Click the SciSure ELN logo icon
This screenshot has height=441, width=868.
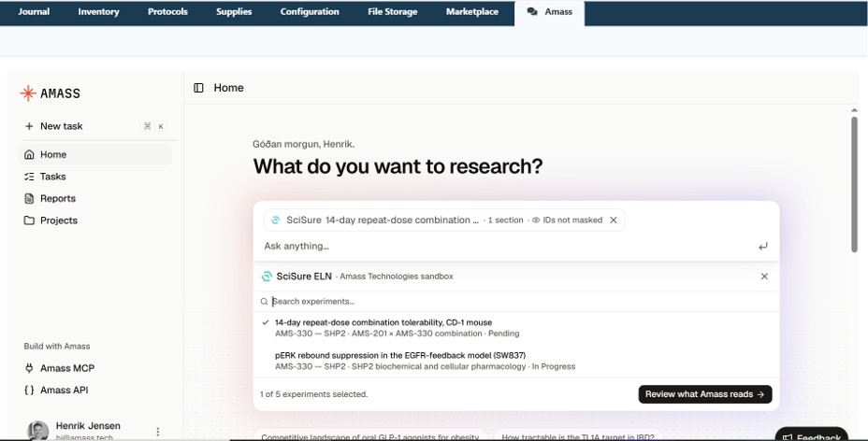click(267, 277)
